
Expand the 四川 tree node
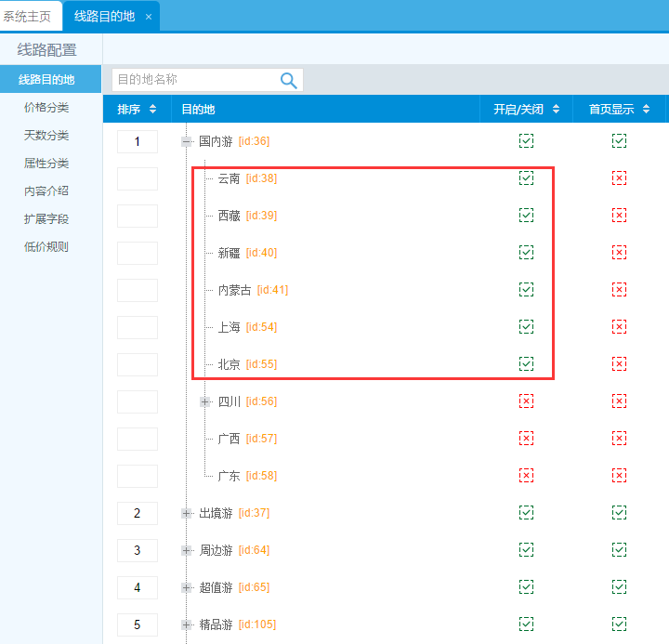205,401
